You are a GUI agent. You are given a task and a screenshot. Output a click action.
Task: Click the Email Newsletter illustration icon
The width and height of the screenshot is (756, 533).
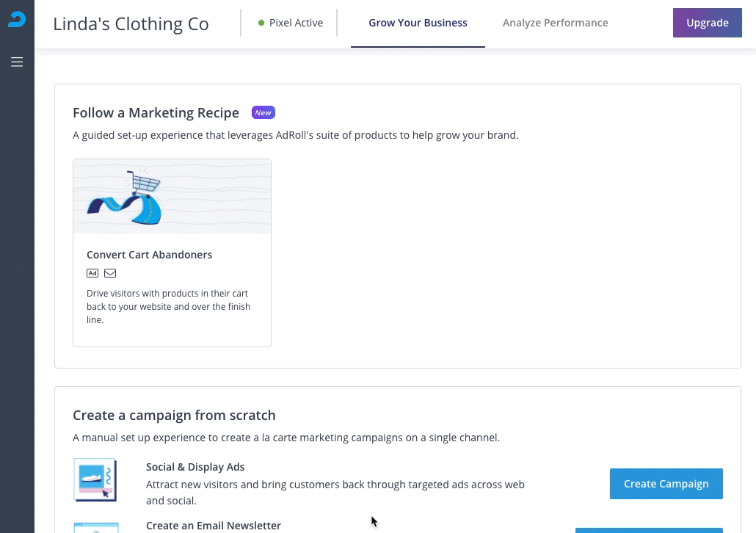coord(95,527)
